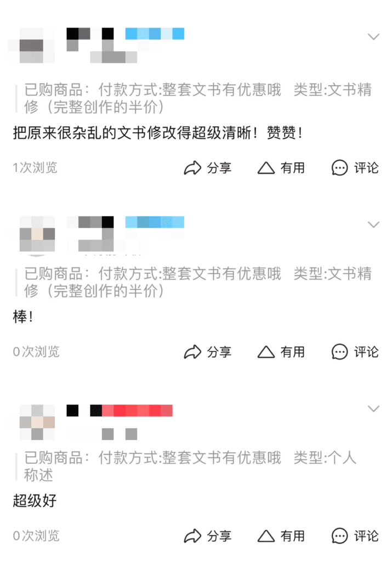The height and width of the screenshot is (562, 392).
Task: Expand chevron menu on first review
Action: pyautogui.click(x=373, y=37)
